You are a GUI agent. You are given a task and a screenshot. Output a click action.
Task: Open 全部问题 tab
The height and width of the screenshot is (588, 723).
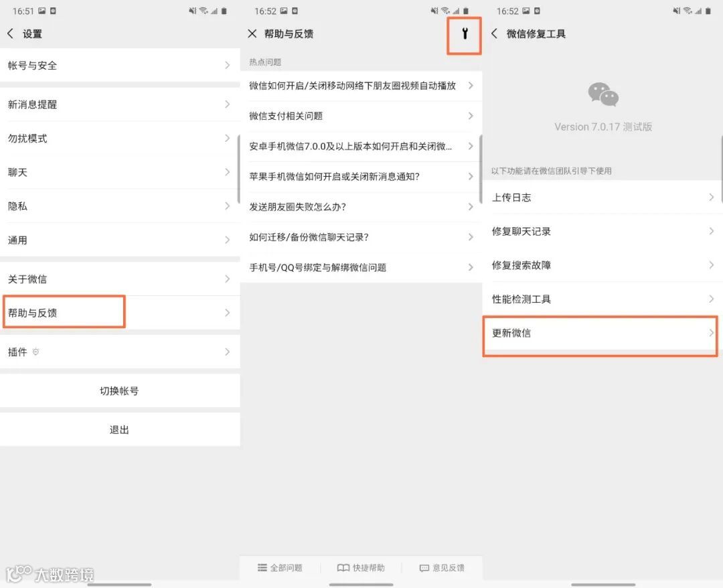point(280,568)
